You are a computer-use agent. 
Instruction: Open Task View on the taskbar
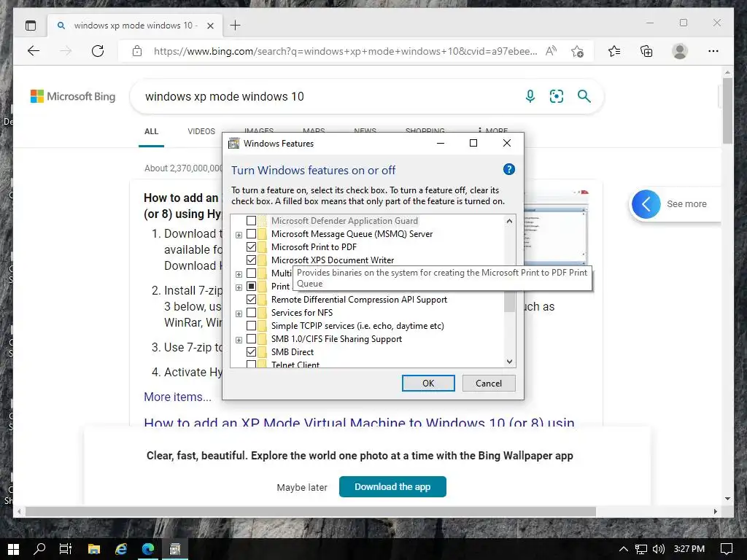coord(65,549)
